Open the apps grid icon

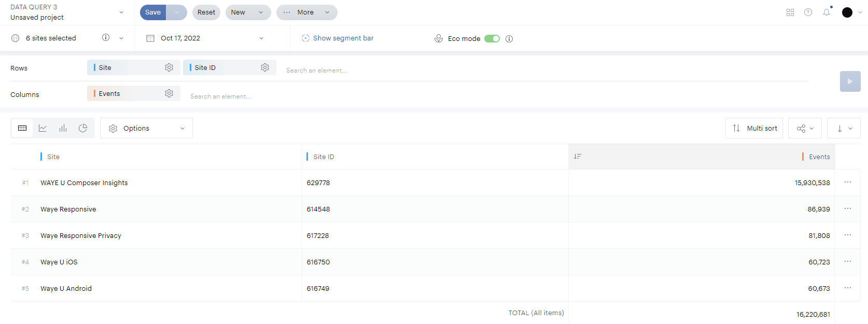[x=790, y=12]
